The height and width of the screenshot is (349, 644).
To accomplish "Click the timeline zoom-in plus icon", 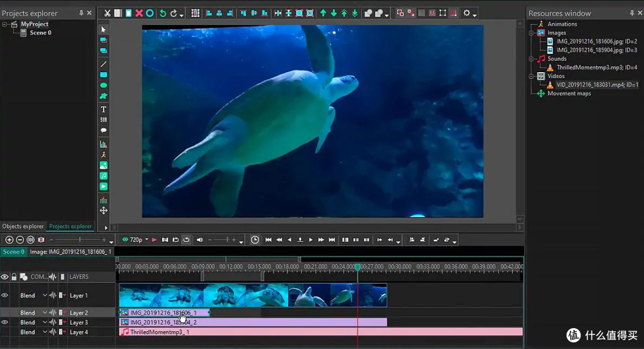I will click(9, 240).
